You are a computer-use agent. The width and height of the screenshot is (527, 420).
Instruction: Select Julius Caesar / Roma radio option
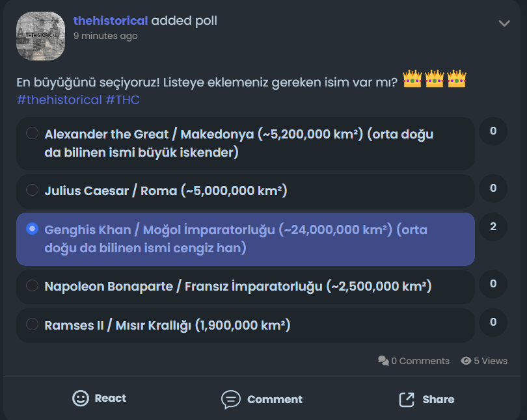coord(31,190)
